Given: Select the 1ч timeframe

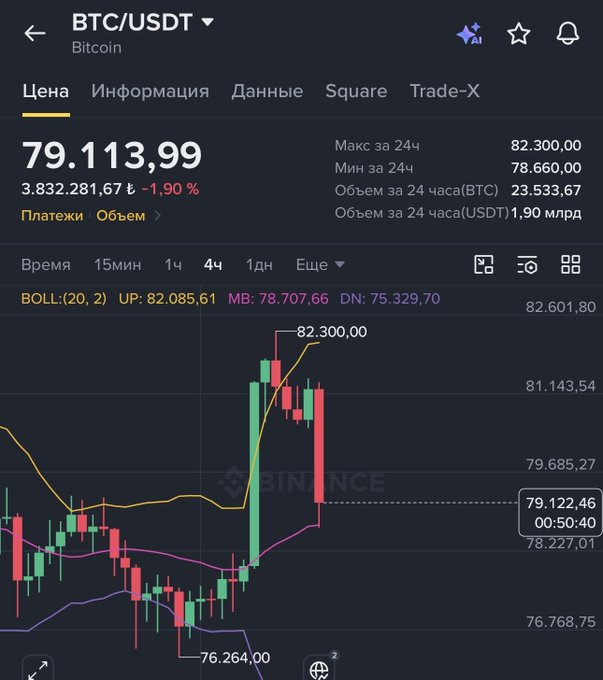Looking at the screenshot, I should point(173,265).
